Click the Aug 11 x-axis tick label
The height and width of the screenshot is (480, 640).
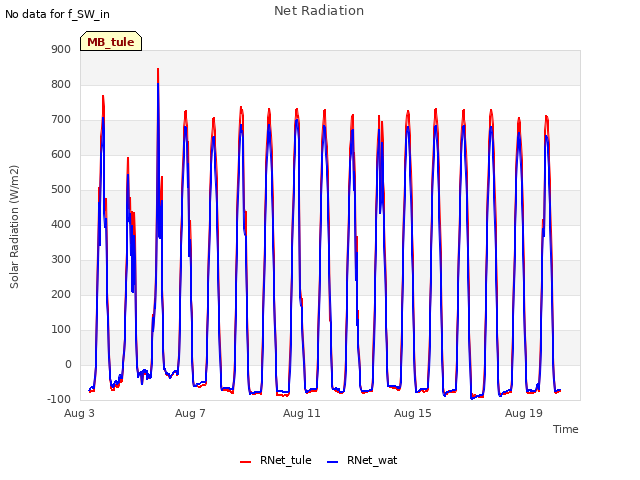302,413
